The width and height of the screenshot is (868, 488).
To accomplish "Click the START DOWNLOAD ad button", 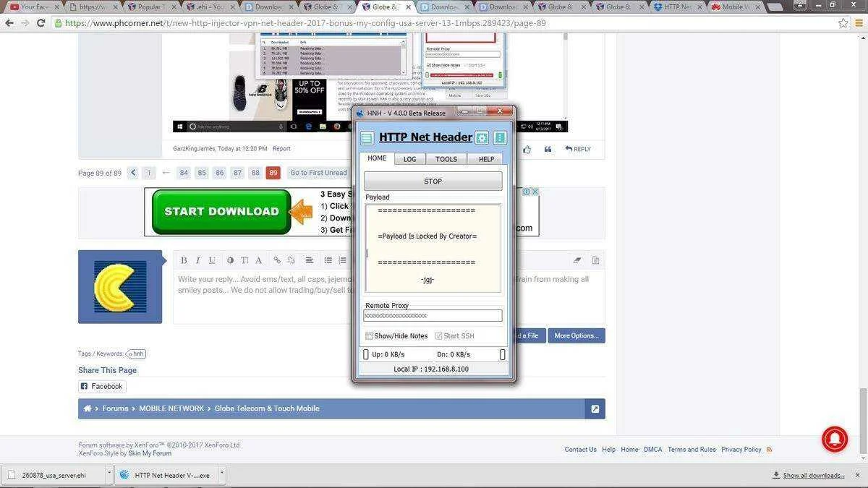I will [221, 212].
